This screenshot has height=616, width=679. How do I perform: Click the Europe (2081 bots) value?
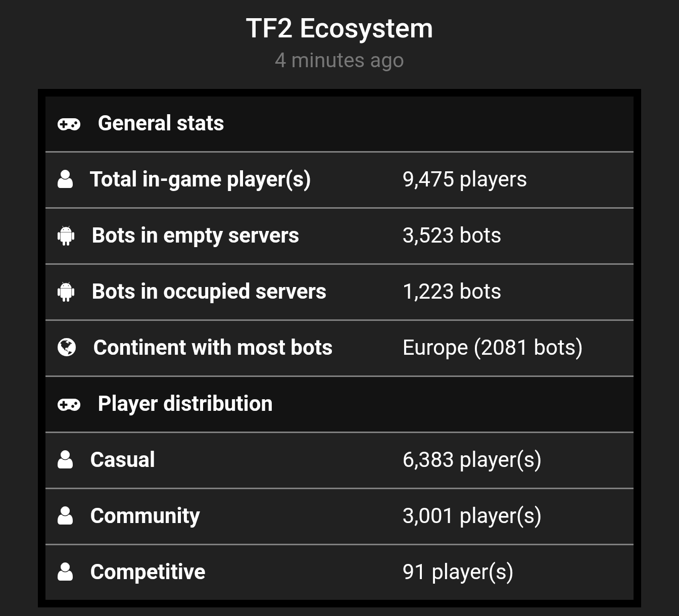click(493, 348)
